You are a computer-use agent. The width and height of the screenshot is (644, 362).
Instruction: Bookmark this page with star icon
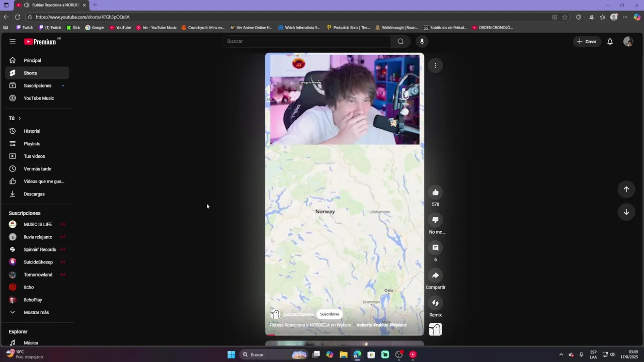coord(565,17)
